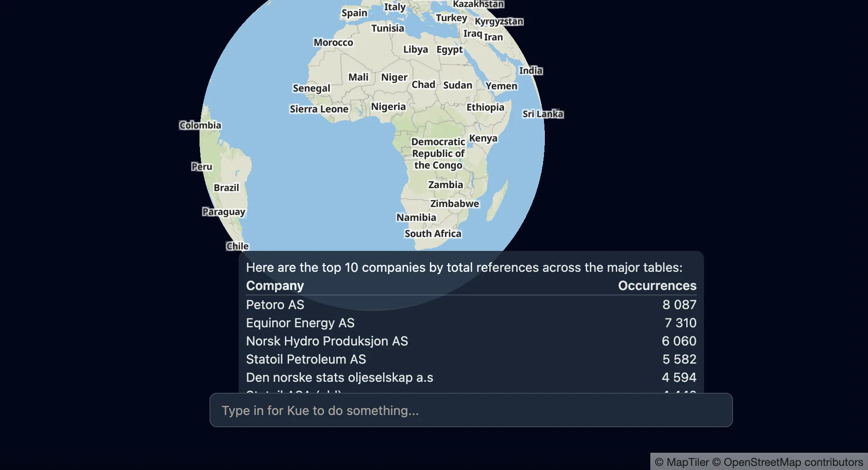Click Norsk Hydro Produksjon AS entry
The image size is (868, 470).
(x=471, y=341)
